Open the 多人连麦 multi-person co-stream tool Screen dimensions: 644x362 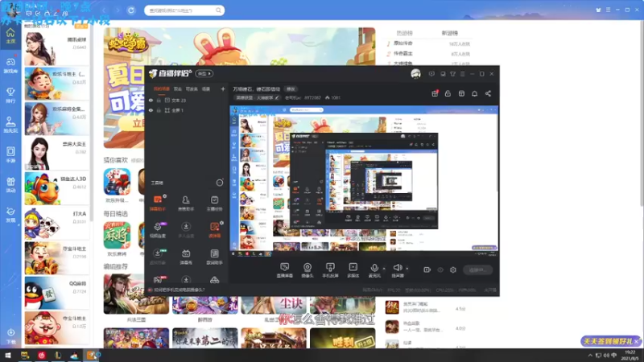(186, 230)
